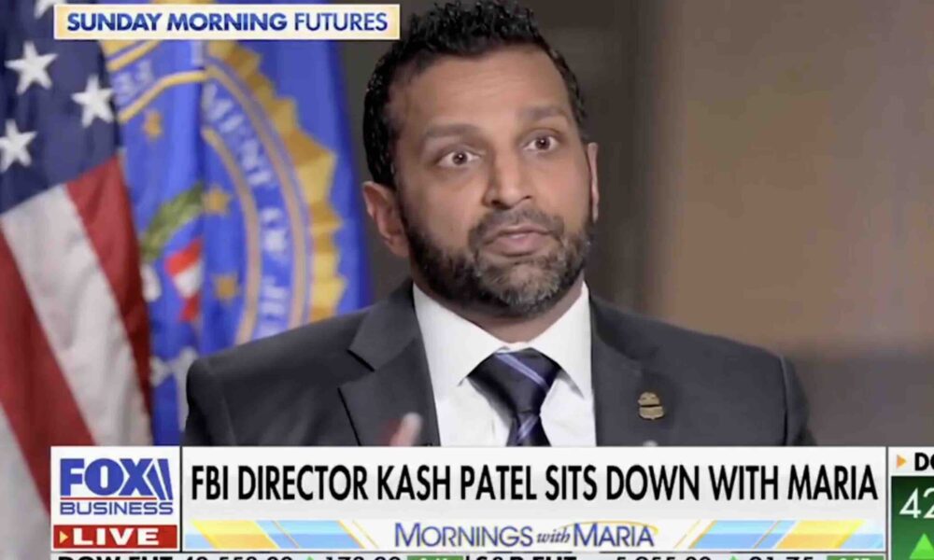This screenshot has height=560, width=934.
Task: Click the FBI Director Kash Patel headline
Action: 533,482
